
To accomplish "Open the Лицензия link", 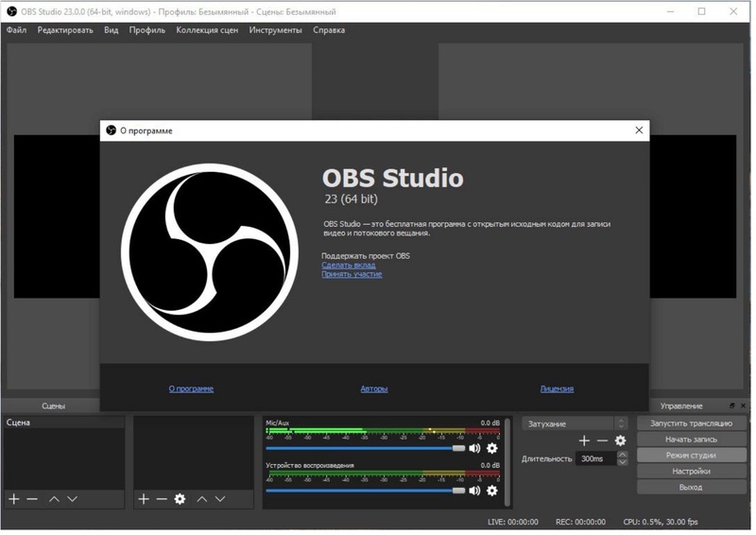I will click(557, 388).
